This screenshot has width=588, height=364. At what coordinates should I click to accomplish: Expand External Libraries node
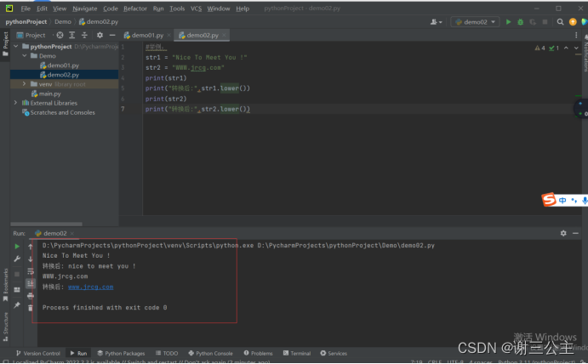pyautogui.click(x=16, y=103)
